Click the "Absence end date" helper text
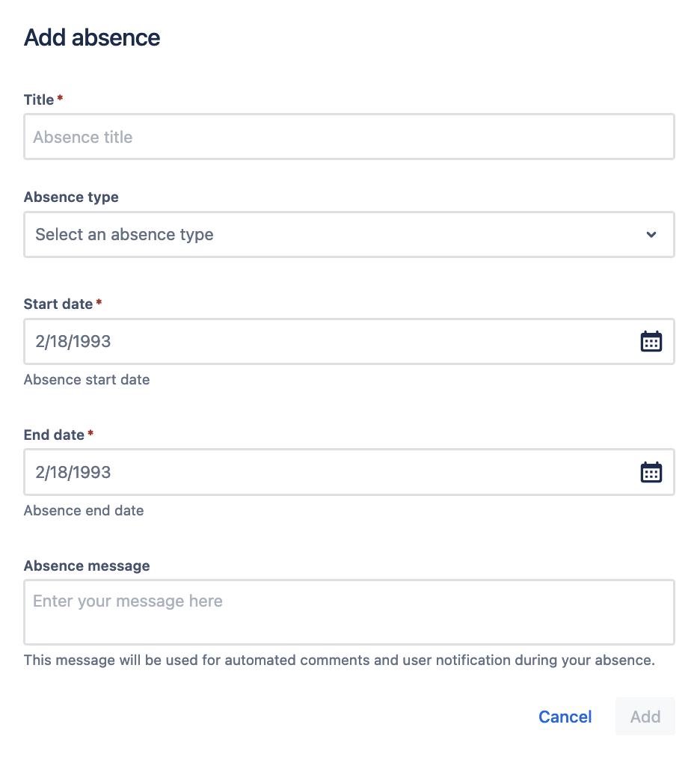700x757 pixels. tap(84, 511)
